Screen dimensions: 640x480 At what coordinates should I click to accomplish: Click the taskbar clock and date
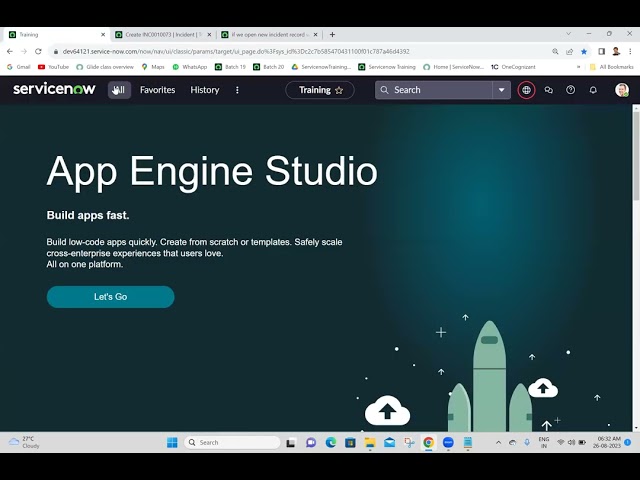607,442
